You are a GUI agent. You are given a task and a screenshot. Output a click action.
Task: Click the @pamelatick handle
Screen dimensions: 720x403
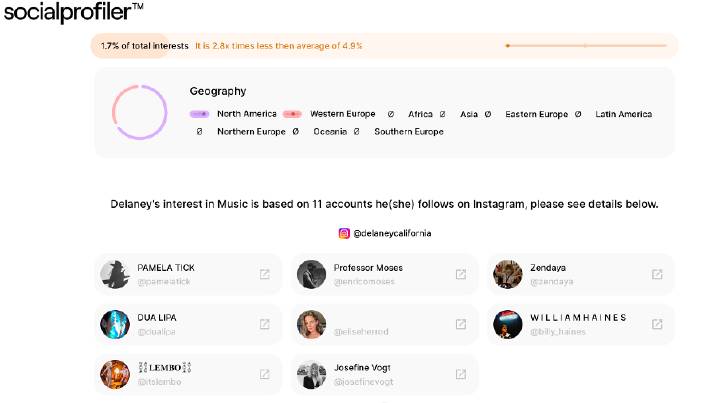click(163, 281)
